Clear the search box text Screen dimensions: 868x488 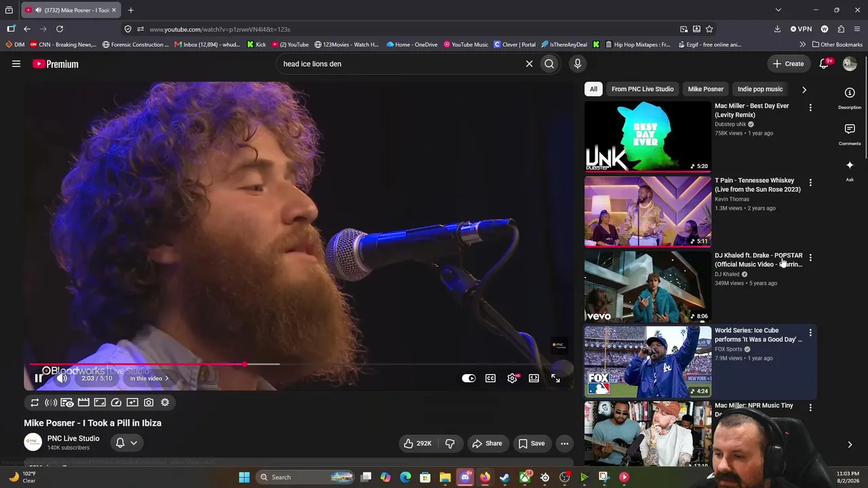529,64
